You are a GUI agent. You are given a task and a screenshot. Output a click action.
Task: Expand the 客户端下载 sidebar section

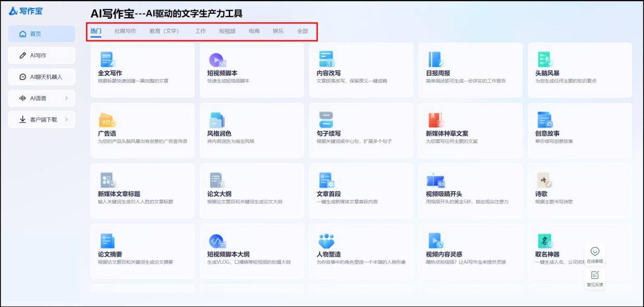pos(42,119)
